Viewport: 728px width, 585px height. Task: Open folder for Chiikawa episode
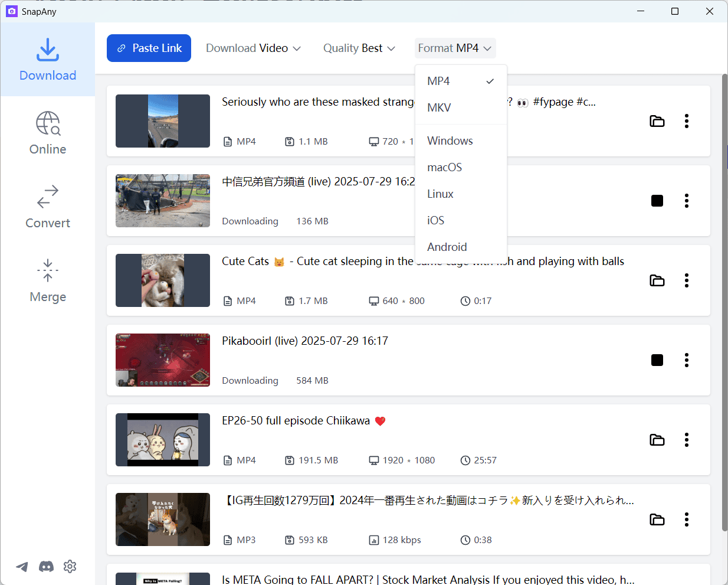[657, 440]
